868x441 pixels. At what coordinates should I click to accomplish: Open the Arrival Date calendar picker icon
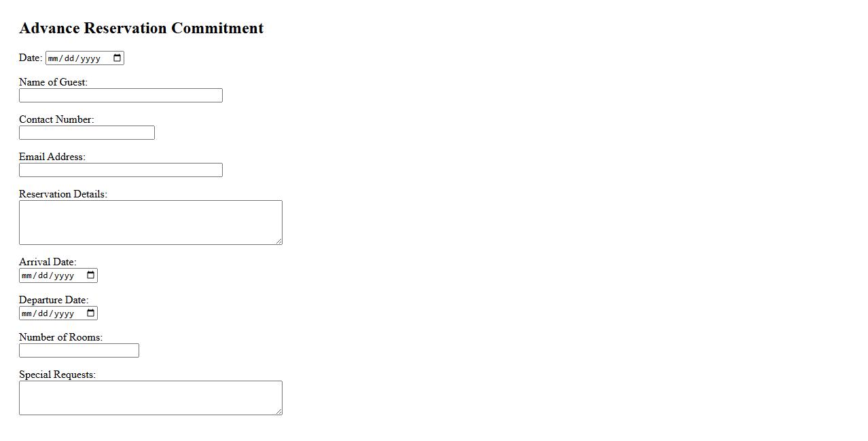pos(91,275)
